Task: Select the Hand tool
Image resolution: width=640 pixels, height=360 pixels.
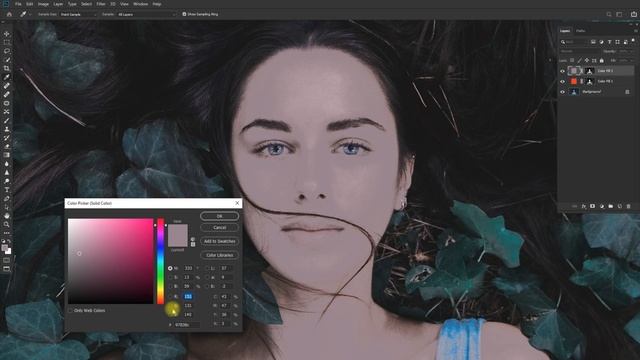Action: [x=7, y=216]
